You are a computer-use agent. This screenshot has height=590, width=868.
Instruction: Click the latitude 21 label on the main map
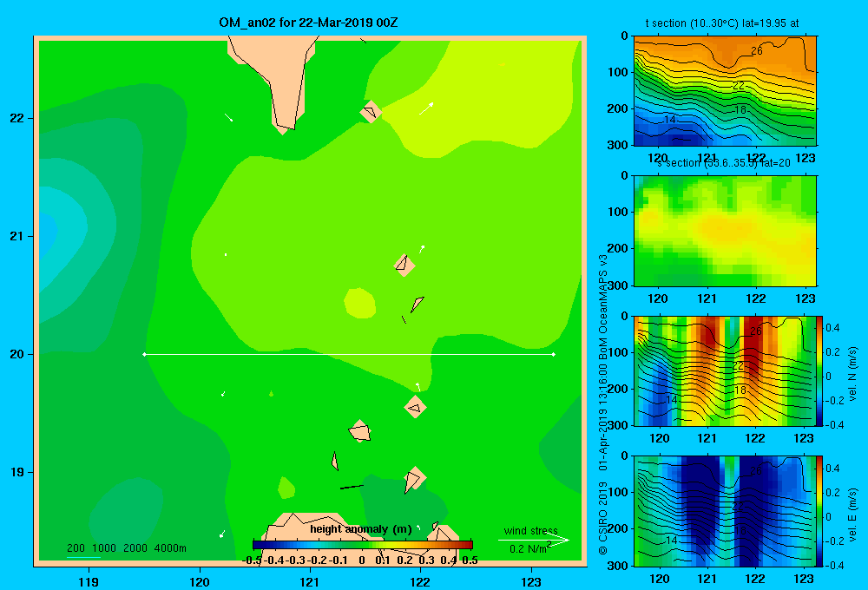click(16, 236)
